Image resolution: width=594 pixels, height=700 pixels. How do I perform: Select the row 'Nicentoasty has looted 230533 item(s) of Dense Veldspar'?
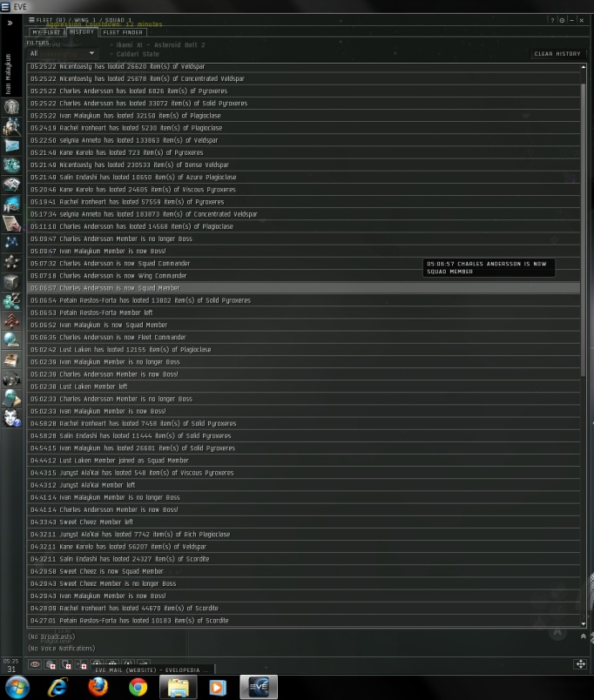(x=303, y=165)
